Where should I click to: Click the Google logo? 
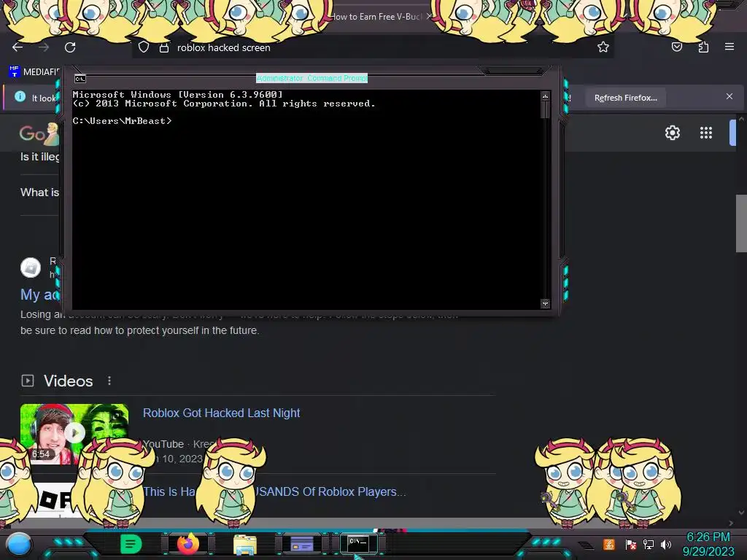(39, 134)
